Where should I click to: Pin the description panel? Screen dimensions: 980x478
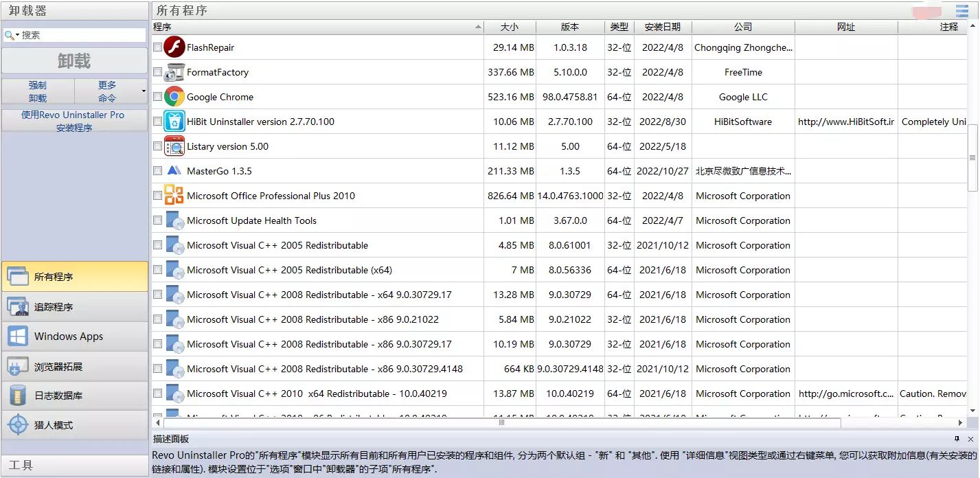click(957, 439)
